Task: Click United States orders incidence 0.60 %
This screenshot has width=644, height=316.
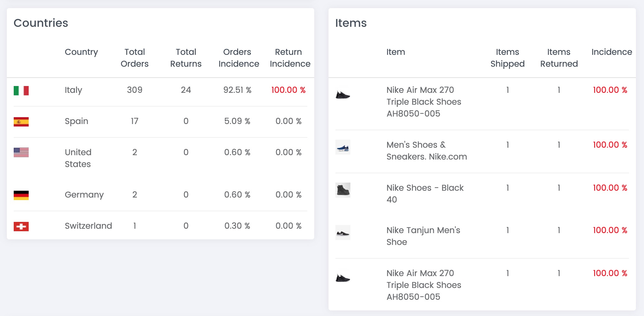Action: click(237, 152)
